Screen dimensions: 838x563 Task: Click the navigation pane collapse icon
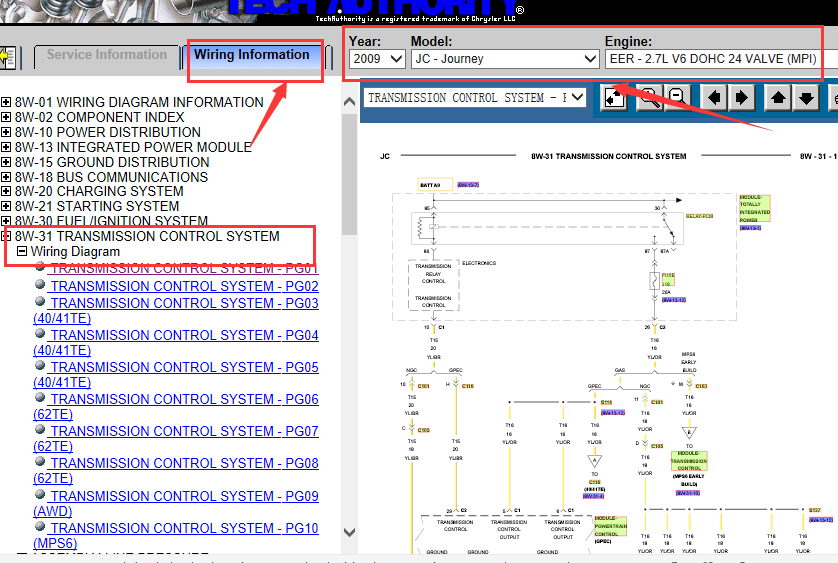coord(7,57)
